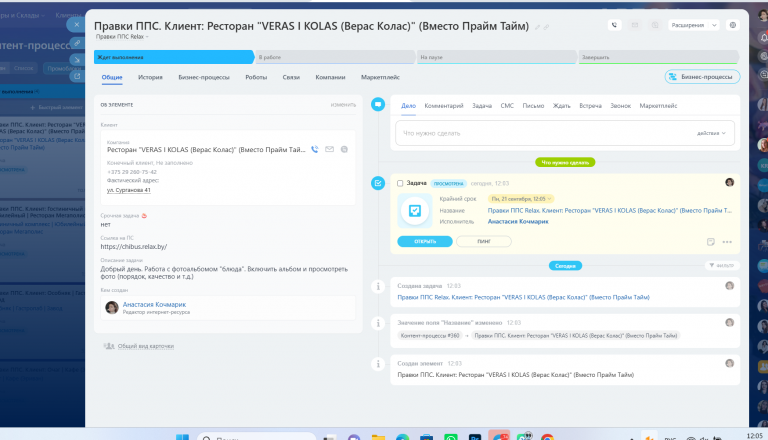This screenshot has width=768, height=440.
Task: Click the large task checkmark thumbnail
Action: click(x=415, y=211)
